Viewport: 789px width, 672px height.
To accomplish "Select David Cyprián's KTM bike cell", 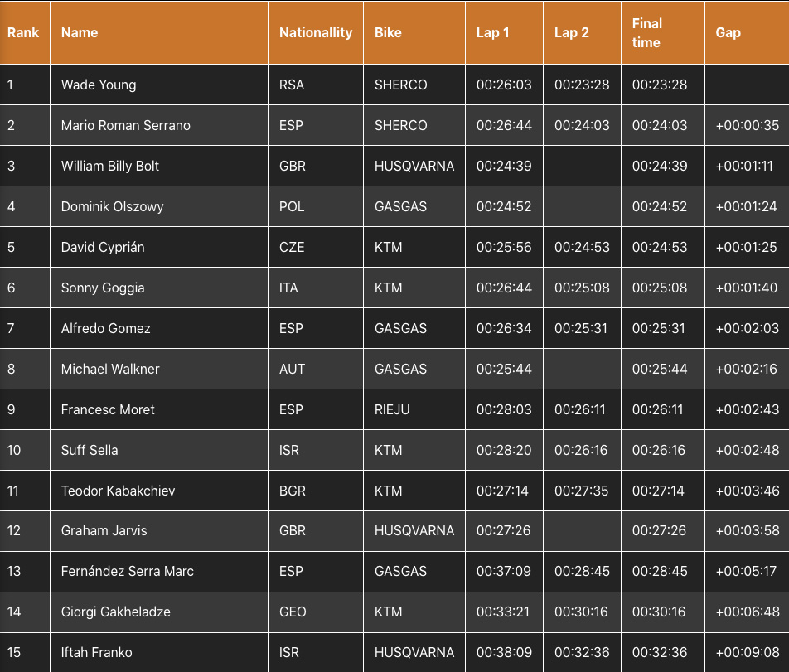I will (x=414, y=247).
